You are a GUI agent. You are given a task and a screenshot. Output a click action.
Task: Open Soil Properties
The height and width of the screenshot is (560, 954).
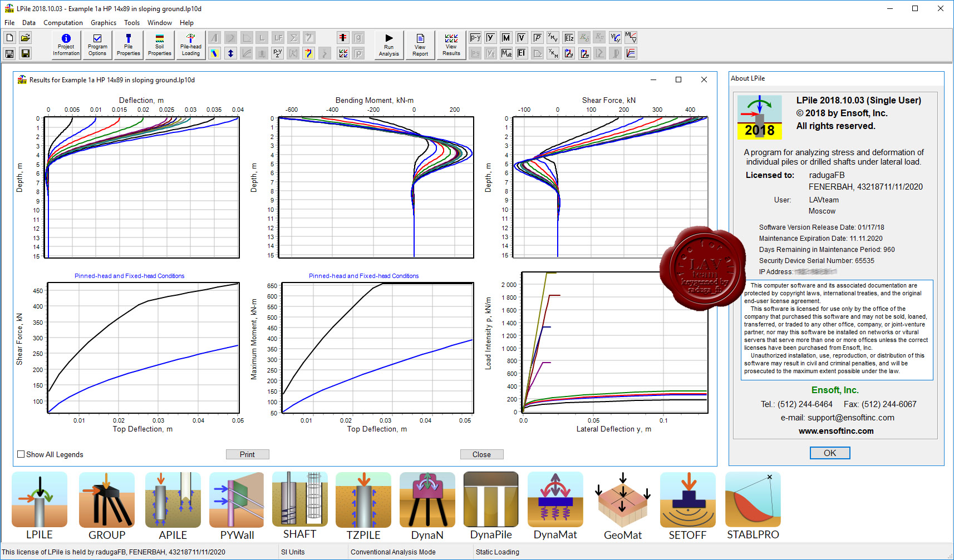tap(160, 45)
